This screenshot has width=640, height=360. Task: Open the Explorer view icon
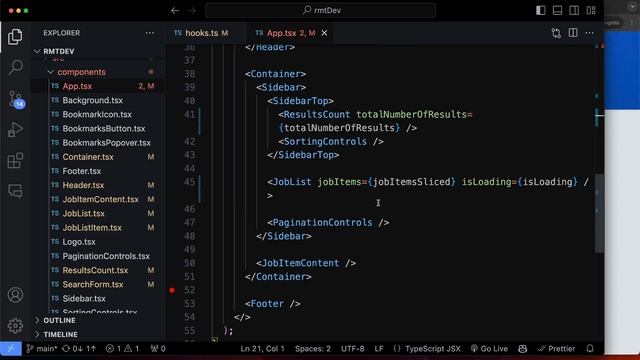(15, 37)
